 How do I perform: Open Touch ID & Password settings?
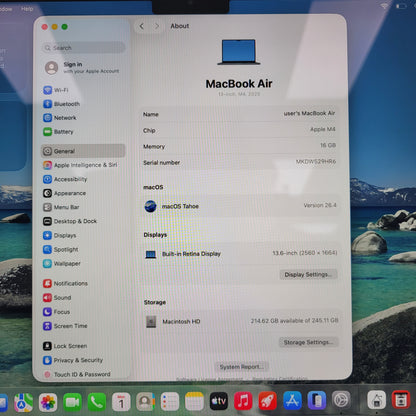tap(77, 374)
